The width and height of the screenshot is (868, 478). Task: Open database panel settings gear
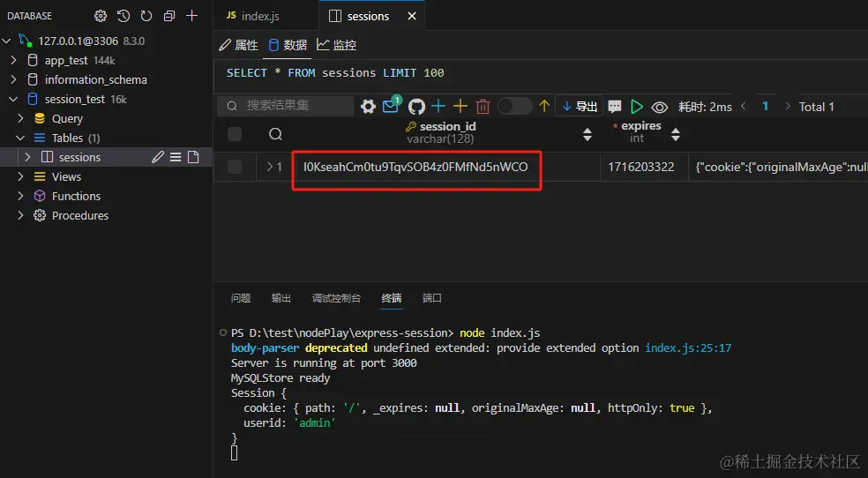(x=101, y=16)
